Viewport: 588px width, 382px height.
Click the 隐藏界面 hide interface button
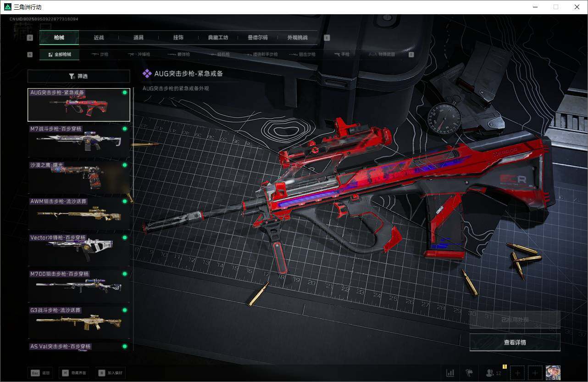(x=74, y=373)
